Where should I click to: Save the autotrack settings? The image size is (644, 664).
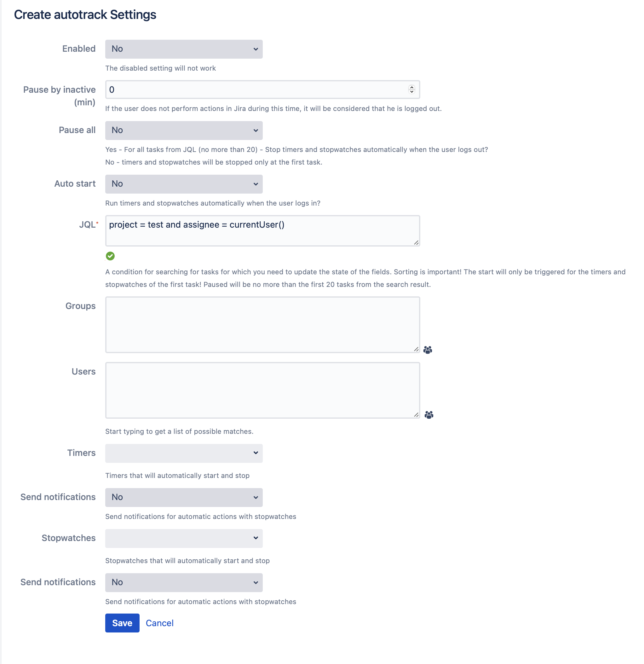pyautogui.click(x=122, y=623)
